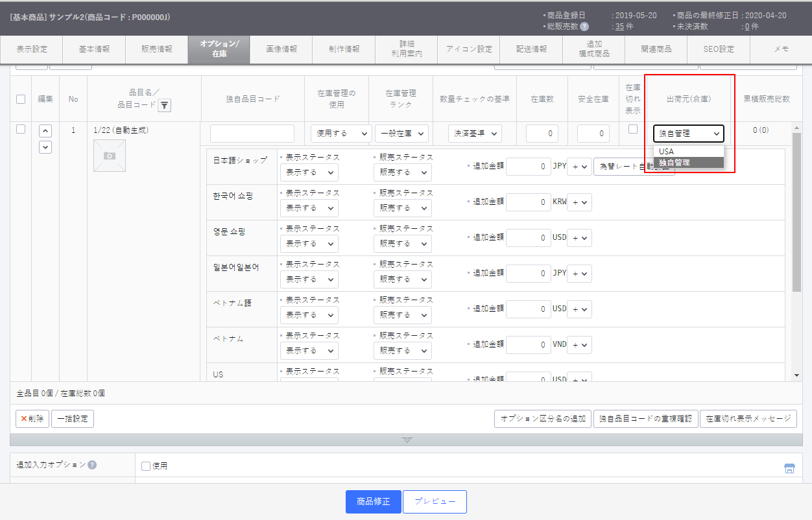The width and height of the screenshot is (812, 520).
Task: Open the SEO設定 tab
Action: [719, 49]
